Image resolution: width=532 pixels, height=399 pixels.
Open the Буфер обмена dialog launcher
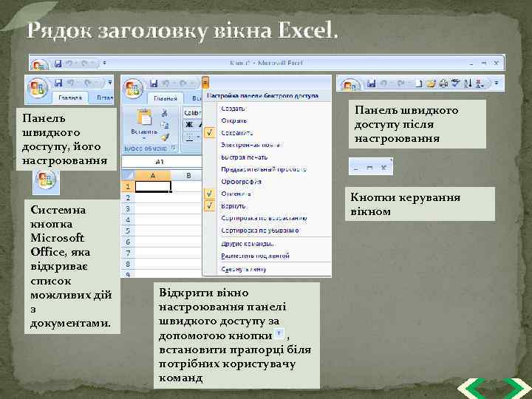[174, 148]
